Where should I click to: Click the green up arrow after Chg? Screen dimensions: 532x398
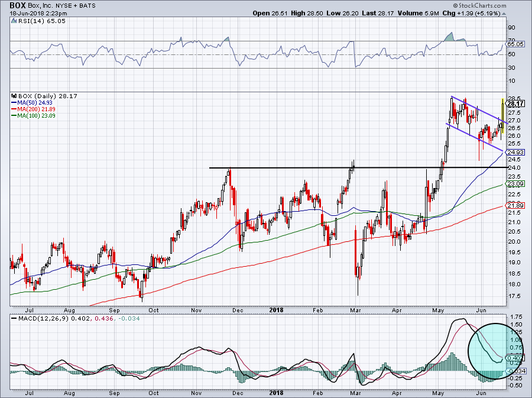coord(504,14)
